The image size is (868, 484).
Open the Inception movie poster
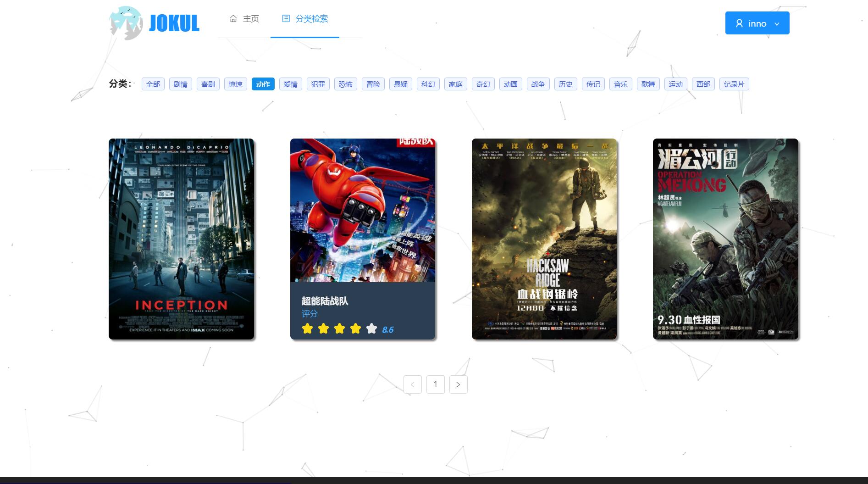pyautogui.click(x=181, y=239)
